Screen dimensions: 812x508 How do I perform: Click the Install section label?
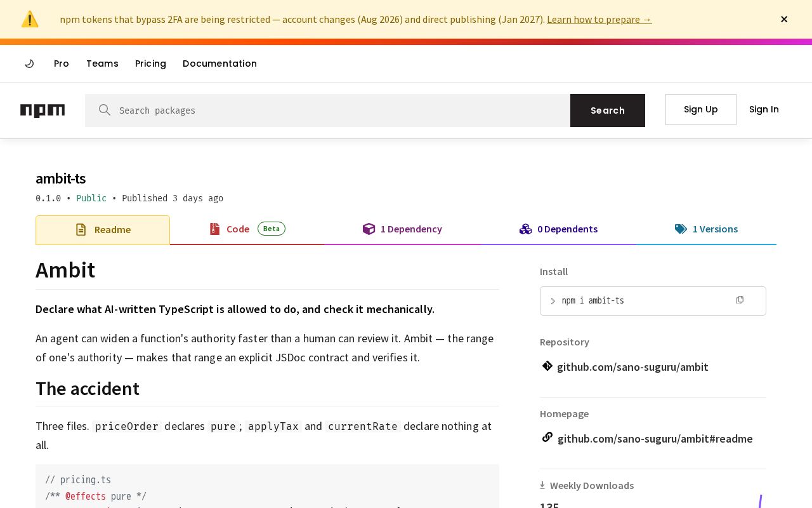pos(554,272)
